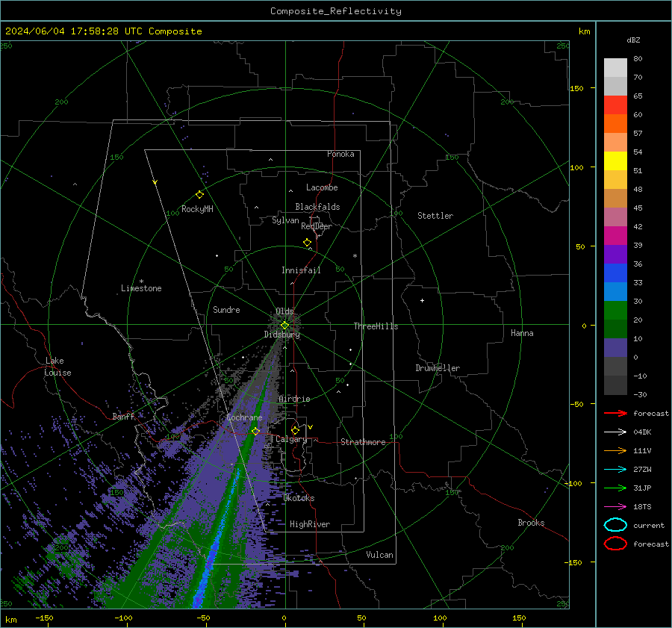Click the orange 111V arrow legend icon
The width and height of the screenshot is (672, 628).
tap(615, 450)
